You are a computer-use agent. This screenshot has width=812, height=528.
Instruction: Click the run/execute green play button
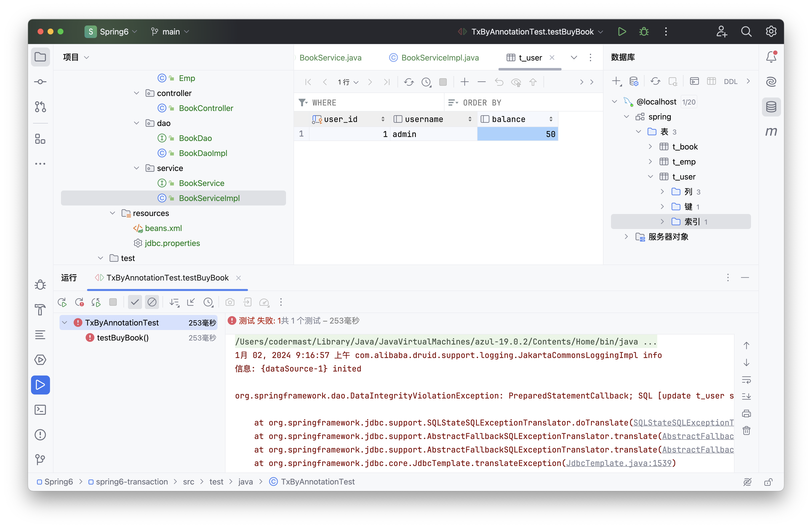[x=622, y=31]
